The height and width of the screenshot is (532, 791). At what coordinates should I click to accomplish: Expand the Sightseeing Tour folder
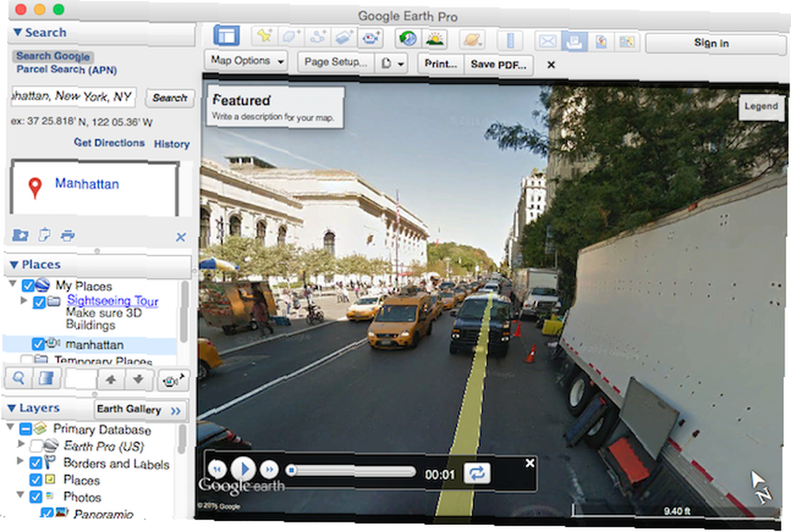click(x=23, y=300)
